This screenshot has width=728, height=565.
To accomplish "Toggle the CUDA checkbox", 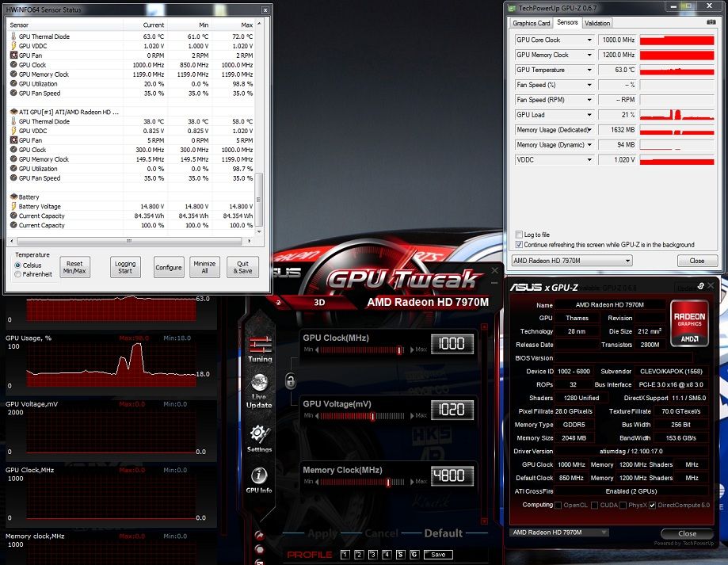I will [x=594, y=505].
